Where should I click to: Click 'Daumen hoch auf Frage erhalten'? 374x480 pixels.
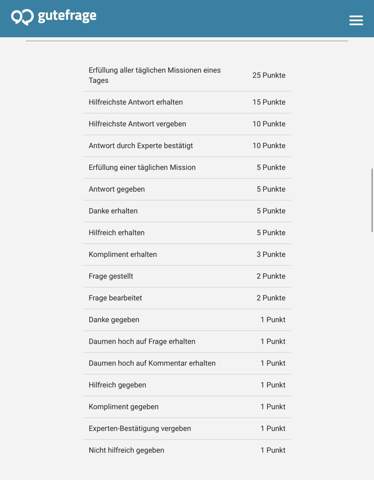click(x=187, y=341)
